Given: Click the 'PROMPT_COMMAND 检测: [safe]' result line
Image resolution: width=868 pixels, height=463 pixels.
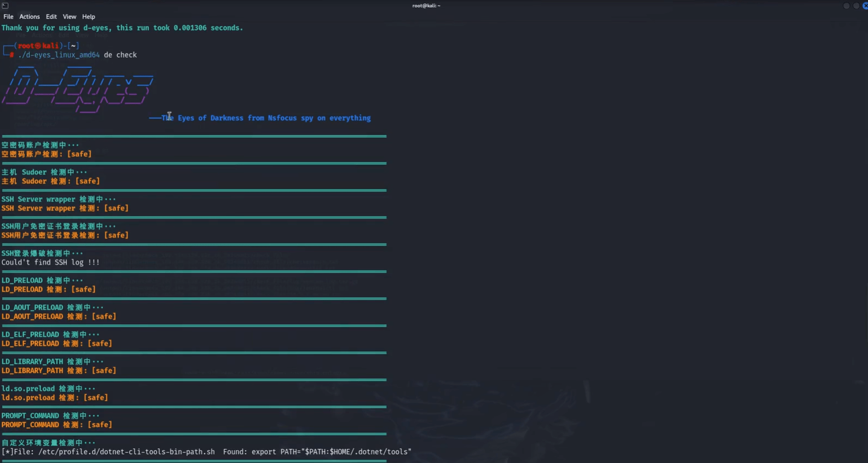Looking at the screenshot, I should coord(56,425).
